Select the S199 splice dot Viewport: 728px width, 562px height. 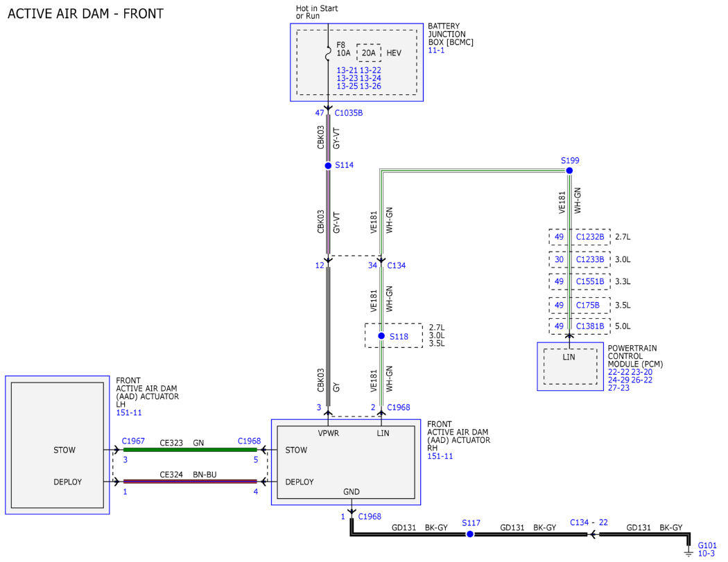pyautogui.click(x=569, y=170)
